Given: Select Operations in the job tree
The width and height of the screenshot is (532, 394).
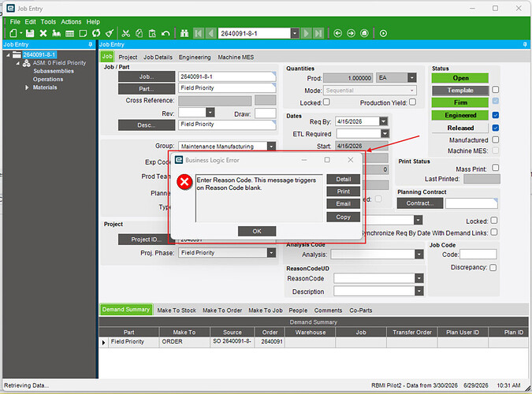Looking at the screenshot, I should coord(48,79).
